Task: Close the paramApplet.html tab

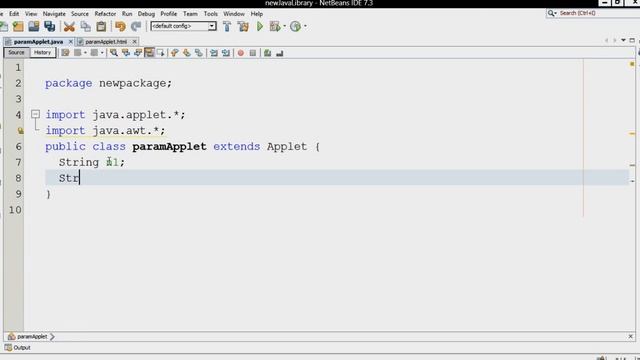Action: pos(134,42)
